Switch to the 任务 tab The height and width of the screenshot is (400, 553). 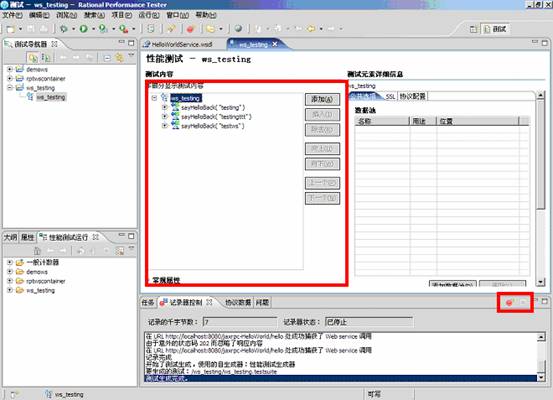[x=148, y=302]
